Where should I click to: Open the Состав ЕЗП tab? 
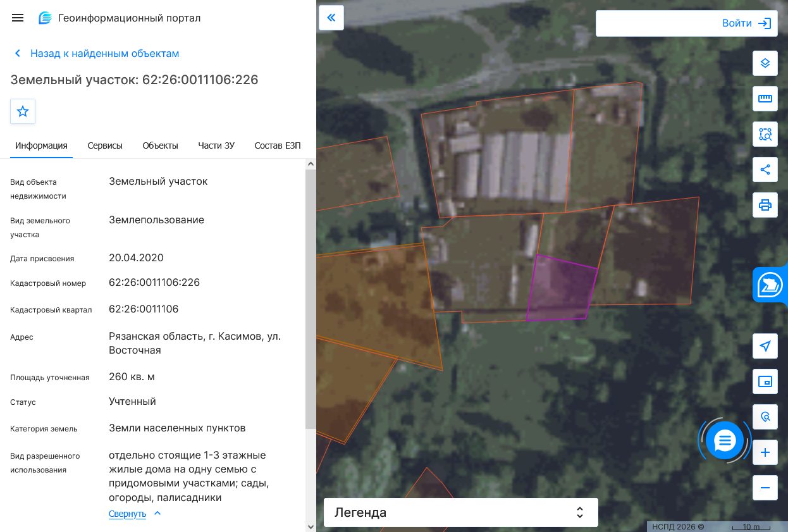278,145
